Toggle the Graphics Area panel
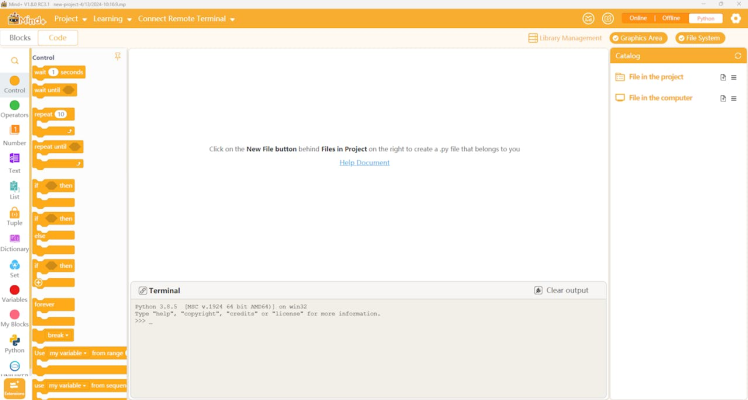Viewport: 748px width, 400px height. pos(638,38)
